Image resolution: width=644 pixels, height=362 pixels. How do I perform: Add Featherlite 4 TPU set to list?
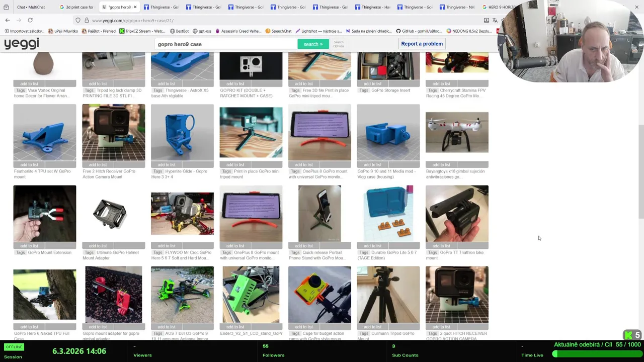[29, 165]
